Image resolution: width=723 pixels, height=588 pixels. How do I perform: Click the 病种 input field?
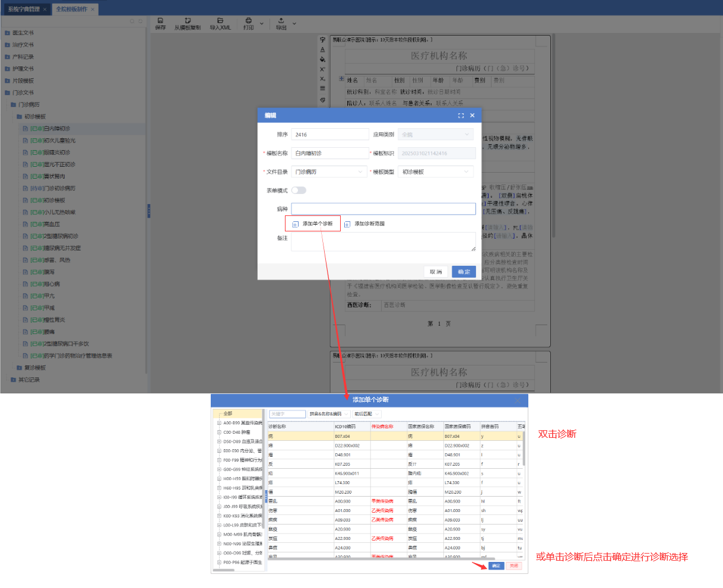(383, 209)
